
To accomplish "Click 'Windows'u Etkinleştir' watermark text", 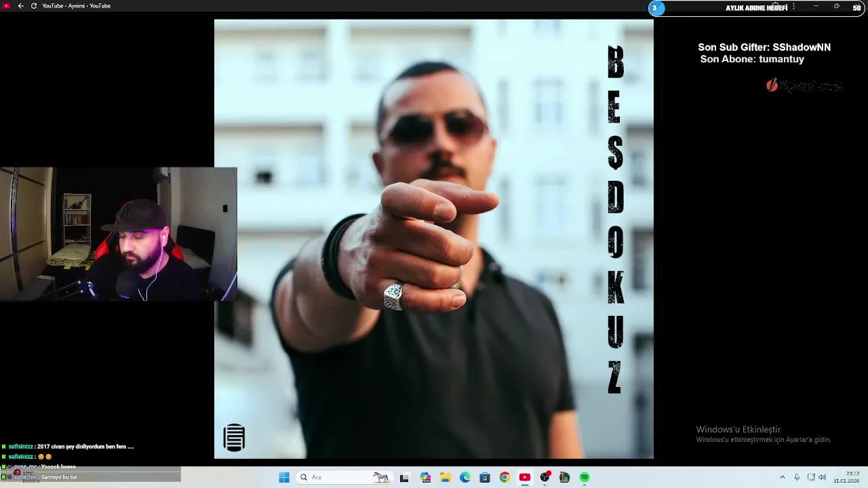I will coord(738,429).
